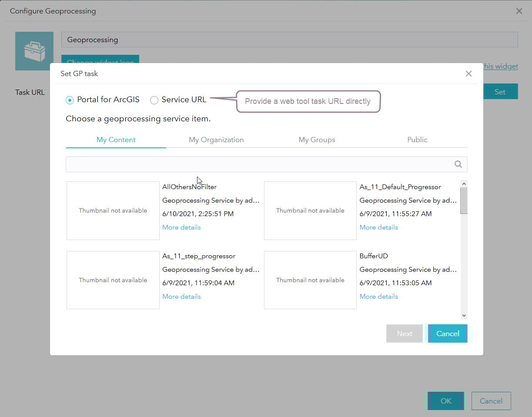
Task: Switch to the My Groups tab
Action: [317, 140]
